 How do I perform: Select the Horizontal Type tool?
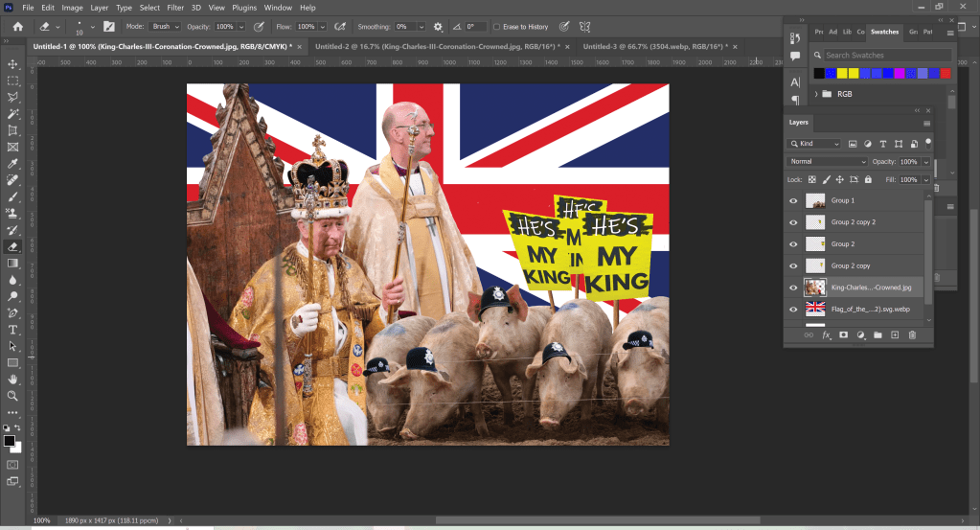coord(13,329)
